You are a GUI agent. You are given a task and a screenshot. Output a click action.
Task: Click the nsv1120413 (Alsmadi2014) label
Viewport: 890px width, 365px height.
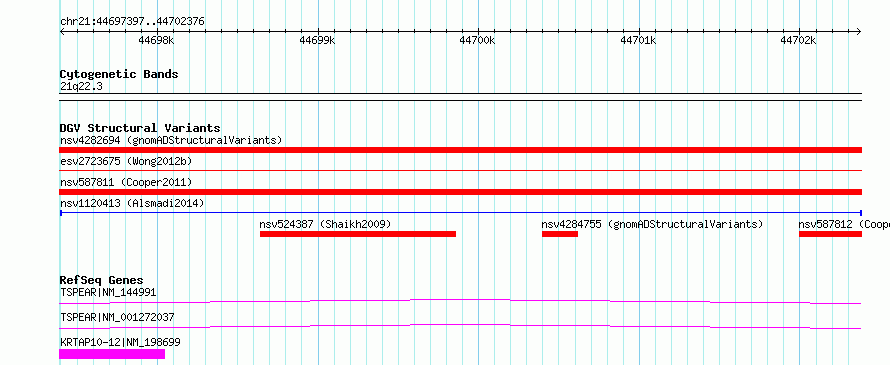coord(132,203)
